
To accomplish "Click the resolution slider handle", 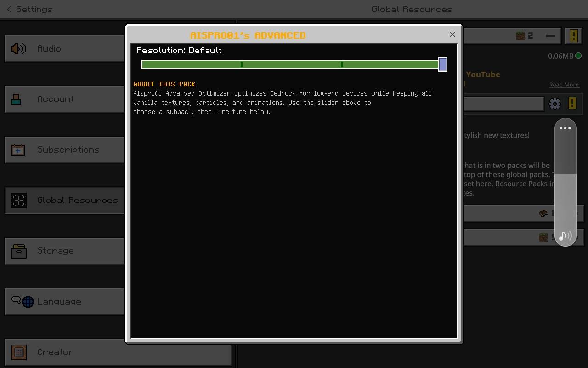I will pyautogui.click(x=443, y=64).
